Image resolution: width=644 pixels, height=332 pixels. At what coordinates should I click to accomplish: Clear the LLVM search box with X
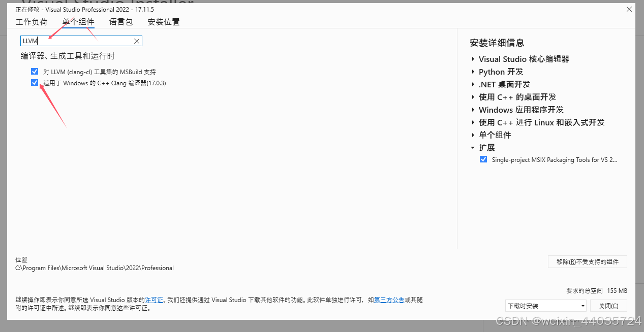click(x=137, y=41)
